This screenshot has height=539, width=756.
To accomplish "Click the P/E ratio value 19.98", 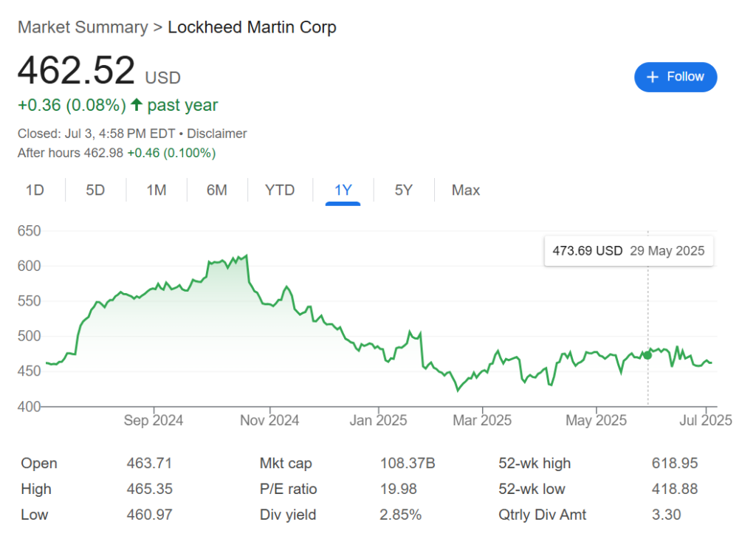I will pyautogui.click(x=398, y=489).
